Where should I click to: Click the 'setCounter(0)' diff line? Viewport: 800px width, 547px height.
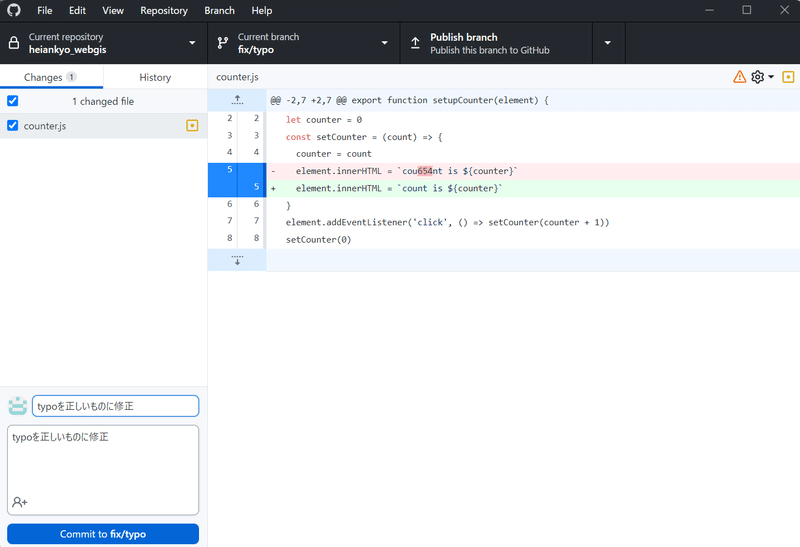(533, 240)
